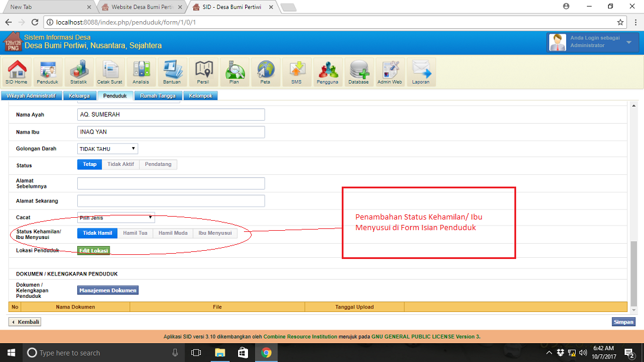
Task: Click the village logo house icon
Action: point(13,42)
